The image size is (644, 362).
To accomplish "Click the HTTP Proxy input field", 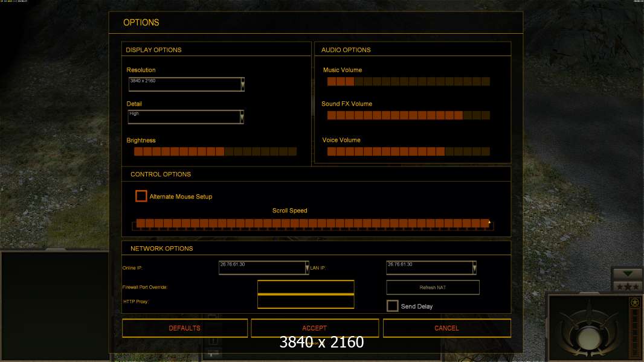I will (x=306, y=301).
